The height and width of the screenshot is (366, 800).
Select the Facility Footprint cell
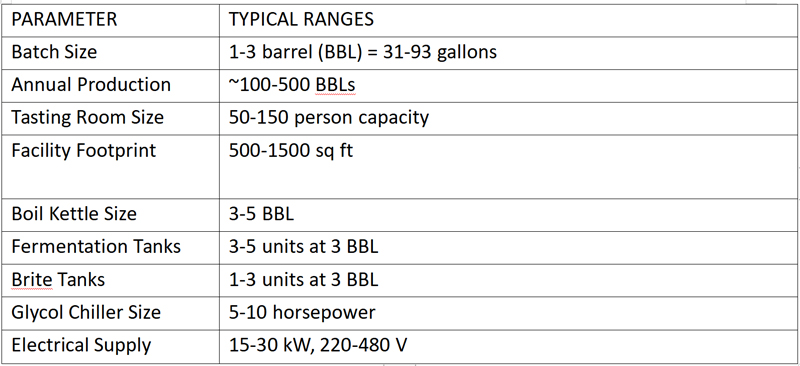tap(110, 166)
